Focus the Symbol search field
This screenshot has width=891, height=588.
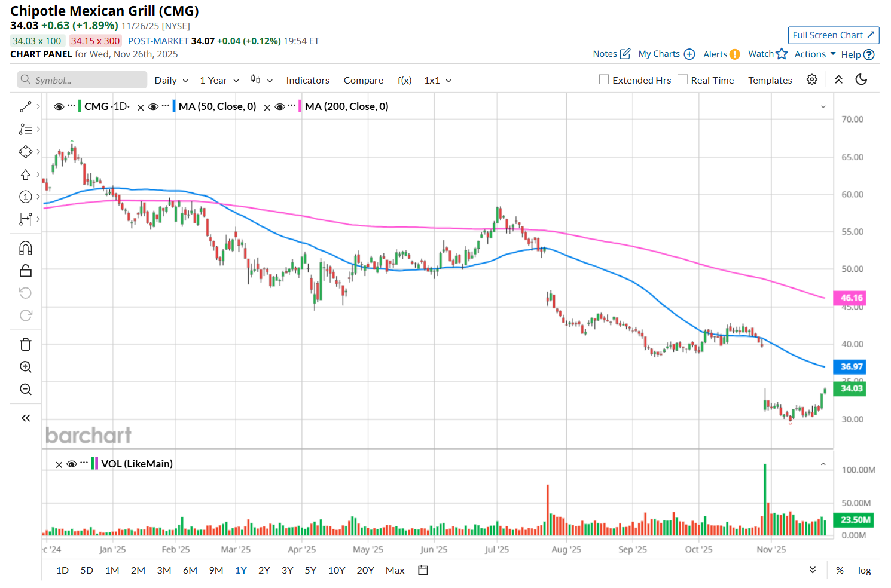(82, 80)
